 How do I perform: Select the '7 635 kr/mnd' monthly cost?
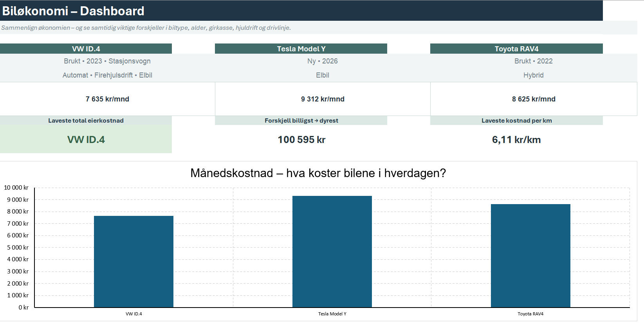coord(107,99)
